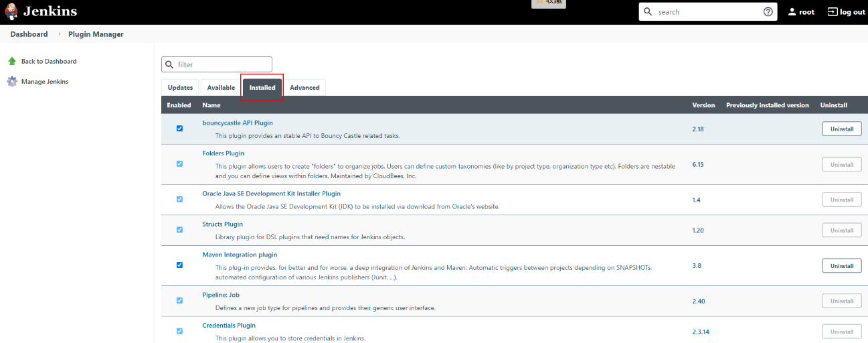Screen dimensions: 868x343
Task: Click version 2.40 of Pipeline: Job
Action: (x=699, y=301)
